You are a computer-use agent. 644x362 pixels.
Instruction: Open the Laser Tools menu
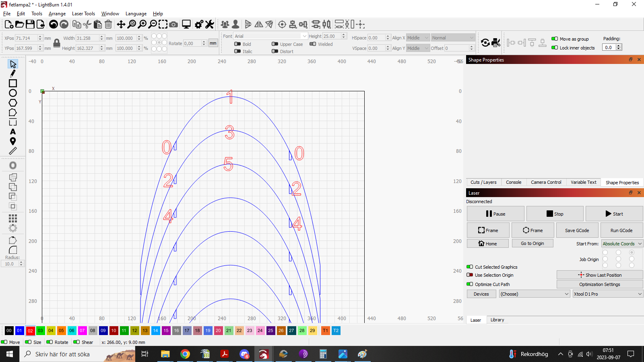click(x=83, y=14)
